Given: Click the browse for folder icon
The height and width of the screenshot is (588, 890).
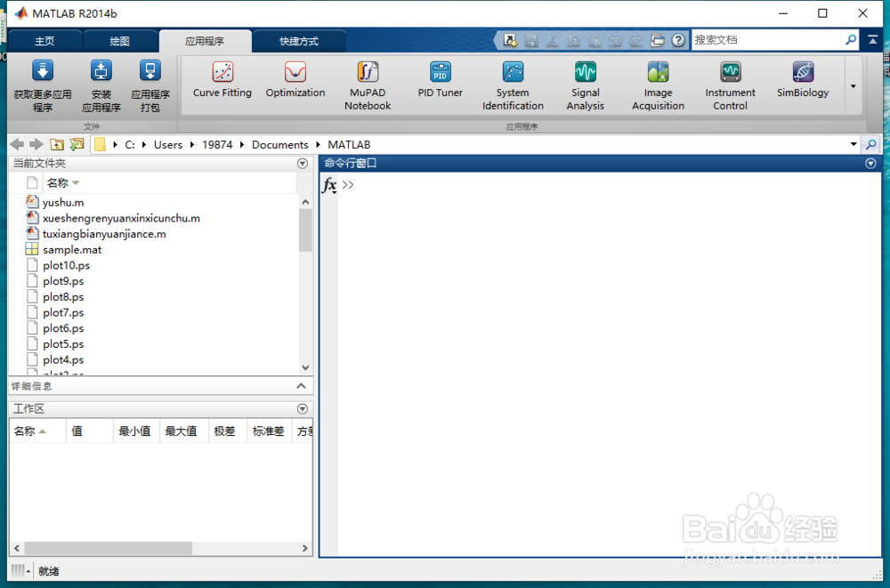Looking at the screenshot, I should (x=77, y=145).
